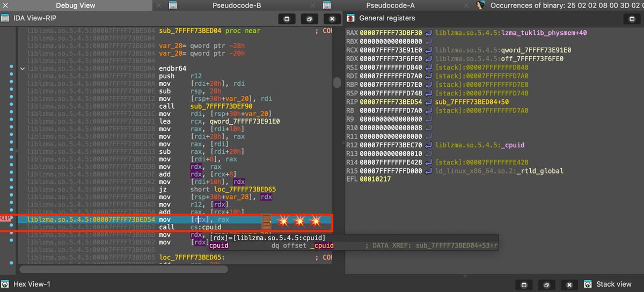Jump to R15 _rtld_global address arrow
644x292 pixels.
pos(428,171)
